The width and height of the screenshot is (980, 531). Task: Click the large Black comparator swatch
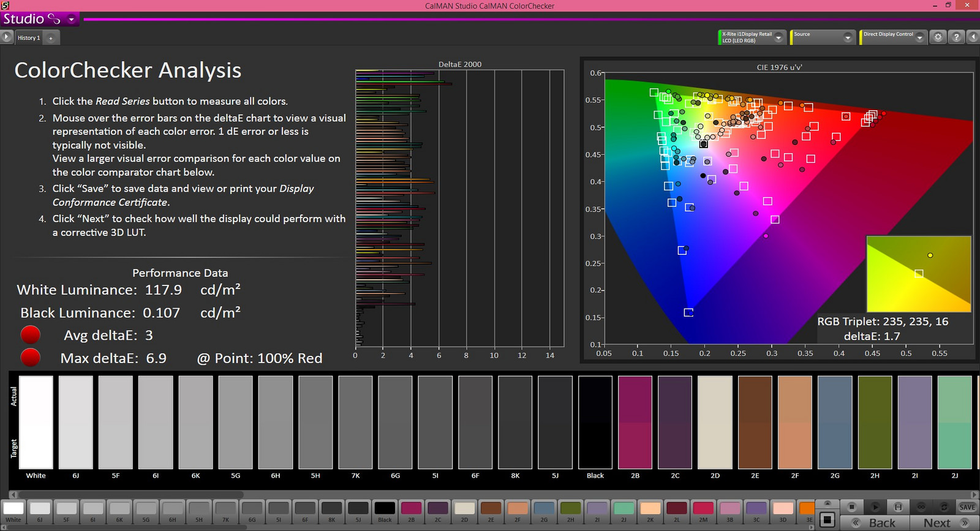point(595,423)
